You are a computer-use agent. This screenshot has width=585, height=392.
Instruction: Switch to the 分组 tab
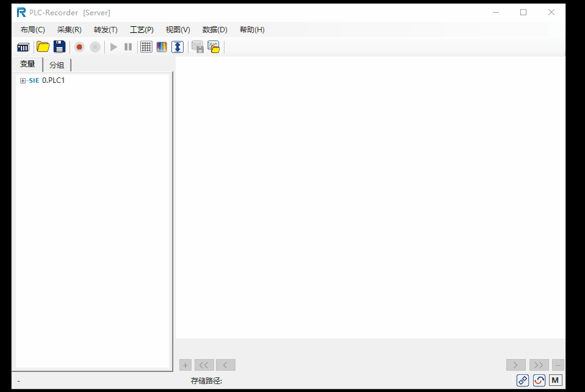click(57, 65)
